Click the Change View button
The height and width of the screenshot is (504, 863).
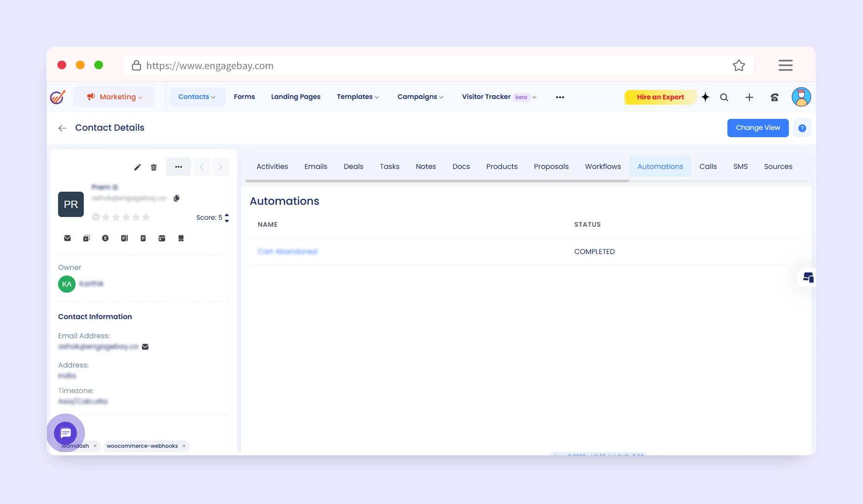point(757,128)
